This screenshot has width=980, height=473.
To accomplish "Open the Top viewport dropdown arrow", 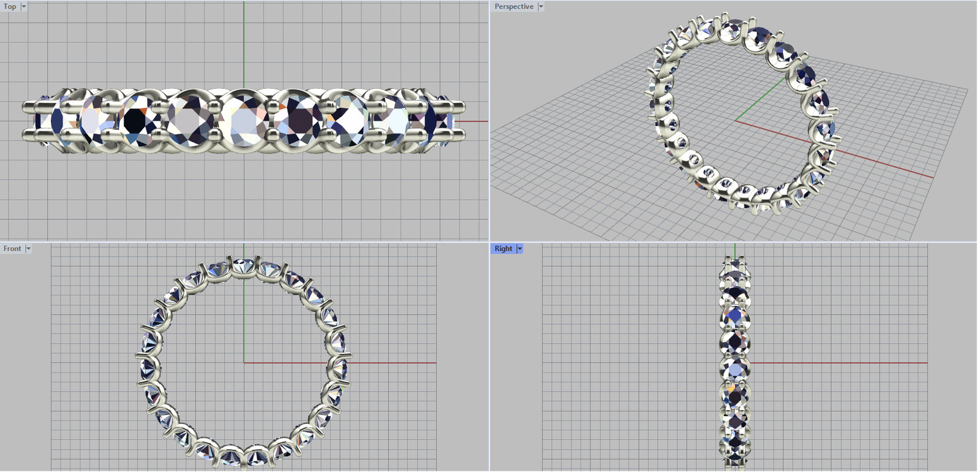I will click(24, 7).
